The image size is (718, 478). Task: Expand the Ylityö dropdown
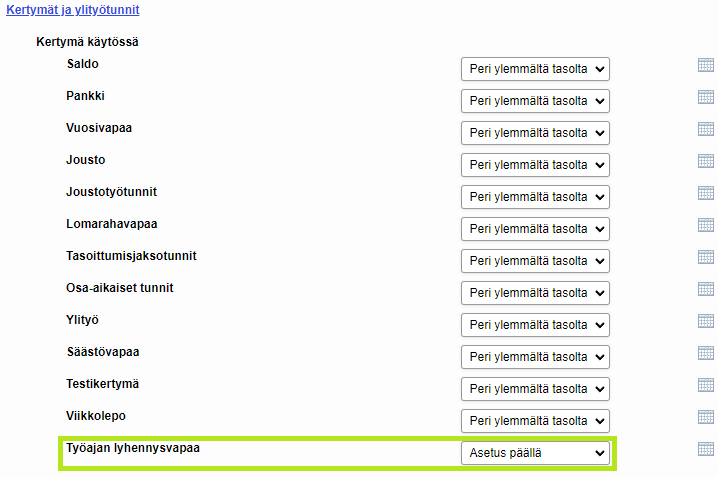[535, 325]
